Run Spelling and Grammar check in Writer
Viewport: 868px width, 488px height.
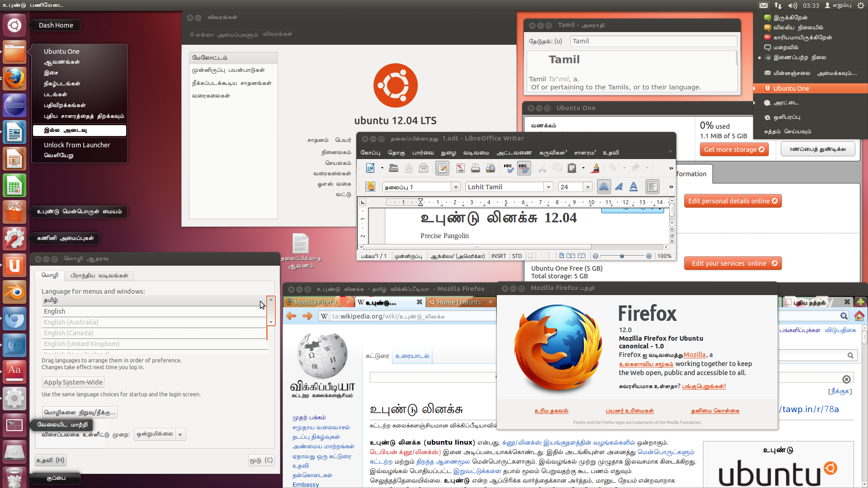[x=508, y=168]
